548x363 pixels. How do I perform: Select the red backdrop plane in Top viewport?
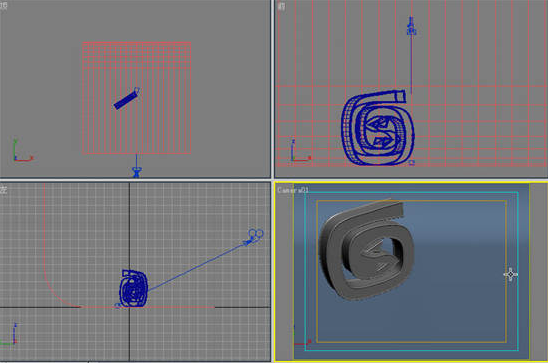click(x=137, y=98)
